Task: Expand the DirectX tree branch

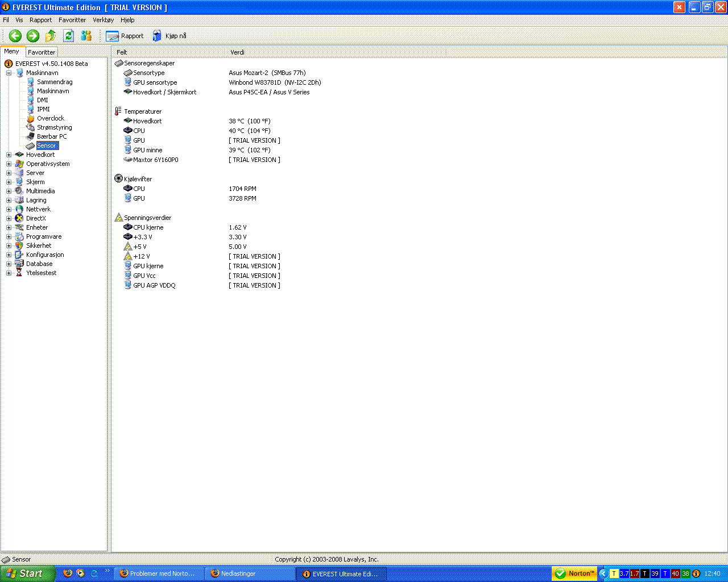Action: point(9,218)
